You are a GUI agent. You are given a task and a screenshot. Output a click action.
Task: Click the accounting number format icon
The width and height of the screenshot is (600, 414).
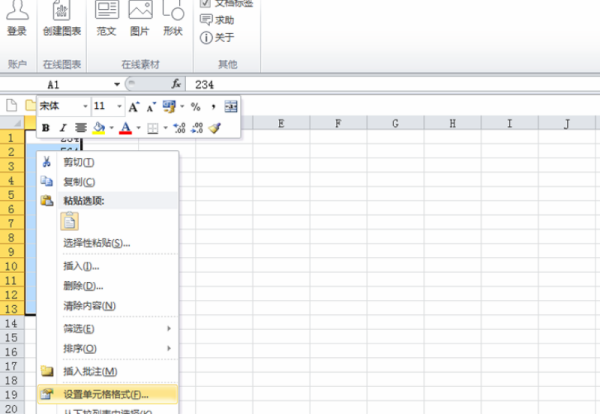pyautogui.click(x=169, y=106)
